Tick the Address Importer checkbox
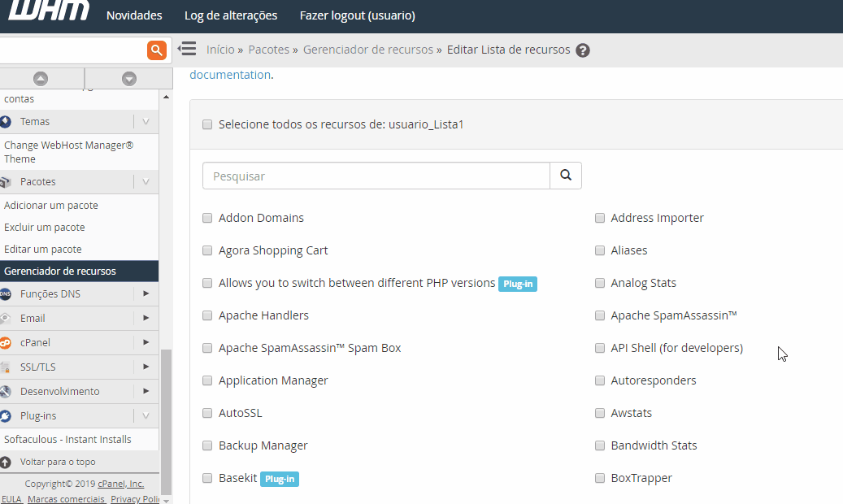Screen dimensions: 843x504 click(x=599, y=218)
